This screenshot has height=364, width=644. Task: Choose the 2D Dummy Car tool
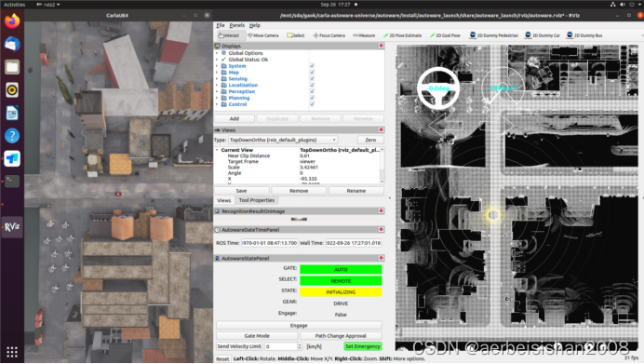(x=543, y=35)
